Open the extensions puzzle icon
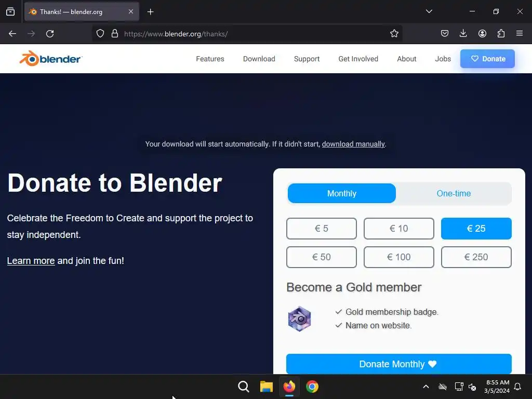The width and height of the screenshot is (532, 399). coord(501,34)
